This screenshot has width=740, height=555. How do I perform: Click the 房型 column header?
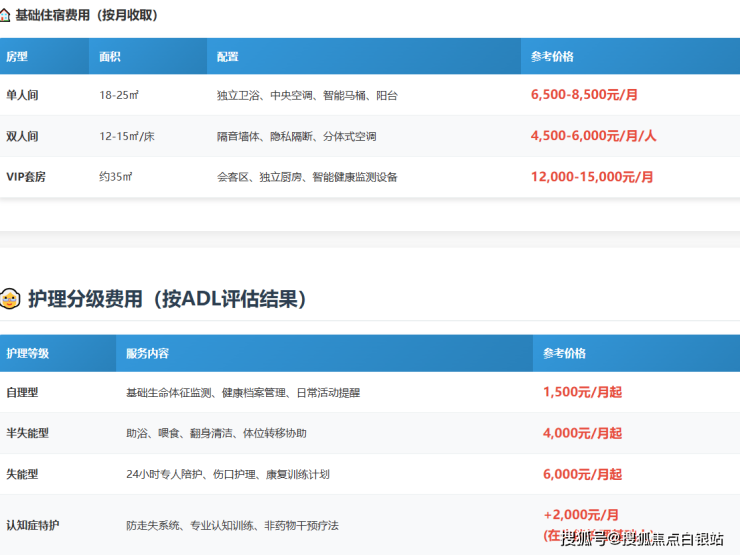(x=17, y=57)
